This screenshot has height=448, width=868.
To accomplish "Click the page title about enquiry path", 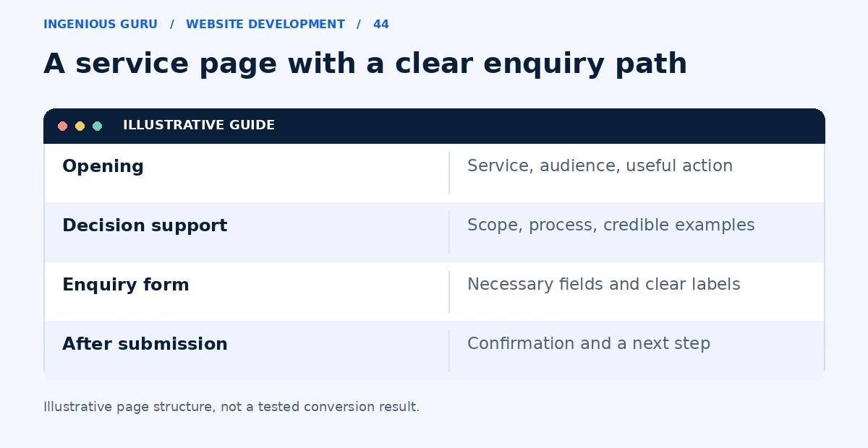I will coord(365,64).
